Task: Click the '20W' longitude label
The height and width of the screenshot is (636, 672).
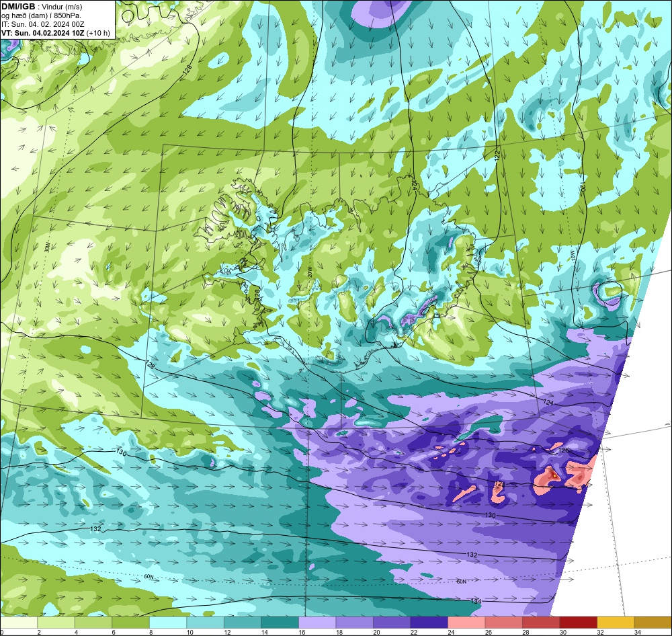Action: (309, 272)
